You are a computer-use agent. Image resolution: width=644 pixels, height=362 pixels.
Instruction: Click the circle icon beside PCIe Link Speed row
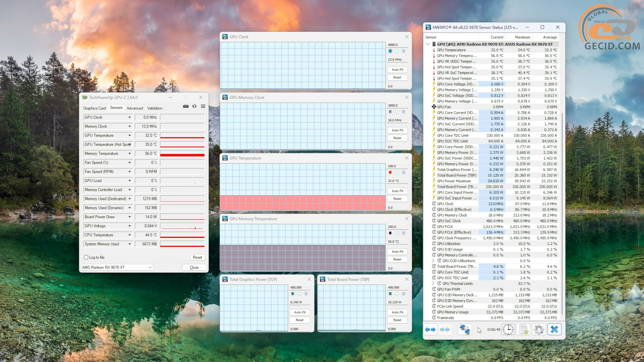[x=434, y=306]
